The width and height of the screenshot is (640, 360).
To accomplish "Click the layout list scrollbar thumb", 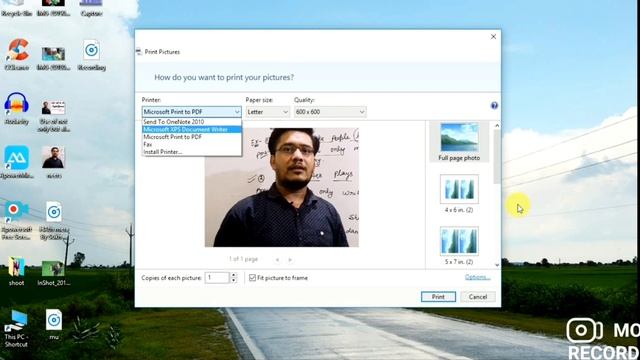I will pyautogui.click(x=497, y=156).
